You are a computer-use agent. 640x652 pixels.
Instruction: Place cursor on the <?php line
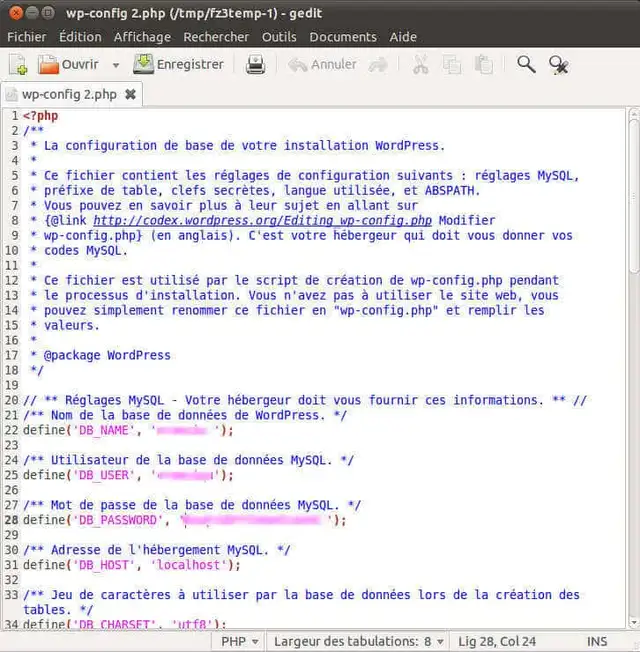click(40, 116)
